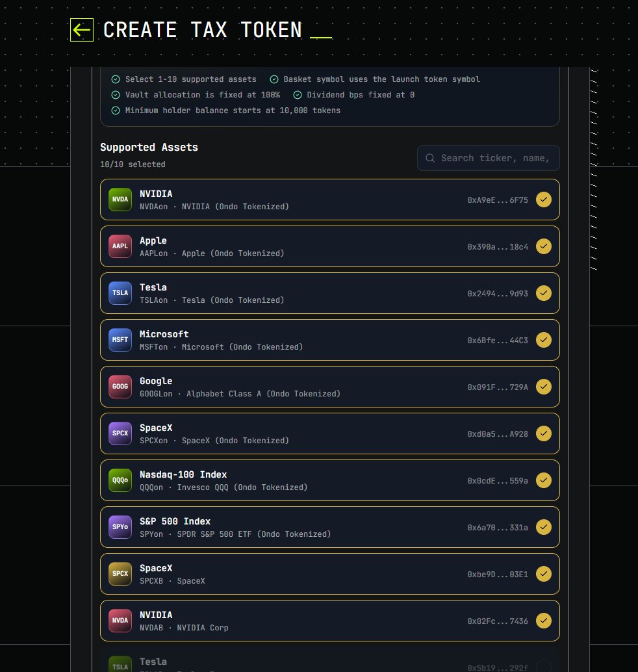Click the blue TSLA asset icon
Image resolution: width=638 pixels, height=672 pixels.
(120, 292)
